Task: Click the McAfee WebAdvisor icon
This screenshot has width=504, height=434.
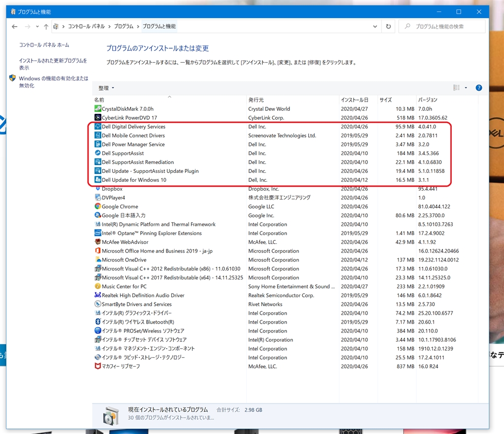Action: click(98, 241)
